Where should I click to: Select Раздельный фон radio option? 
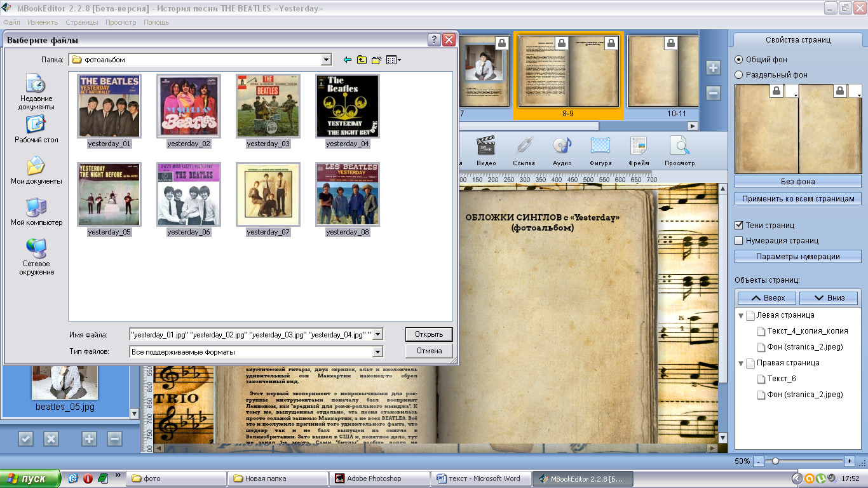pyautogui.click(x=738, y=74)
